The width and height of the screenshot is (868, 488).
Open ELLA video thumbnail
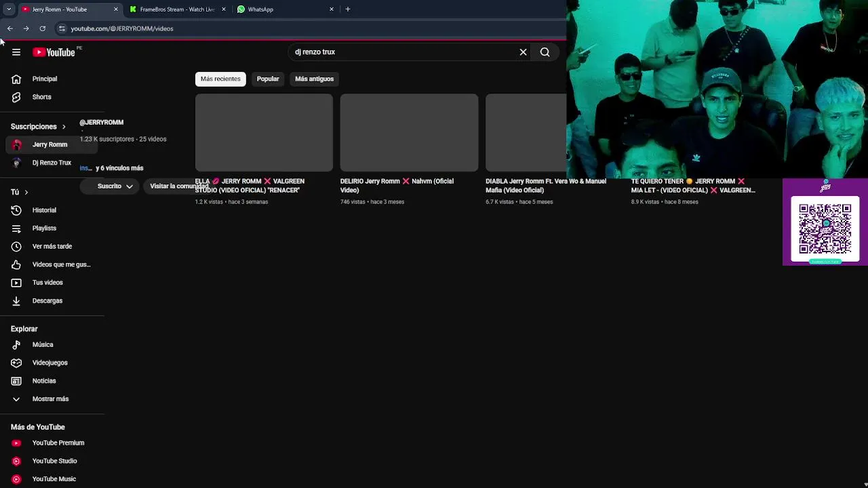[x=264, y=133]
